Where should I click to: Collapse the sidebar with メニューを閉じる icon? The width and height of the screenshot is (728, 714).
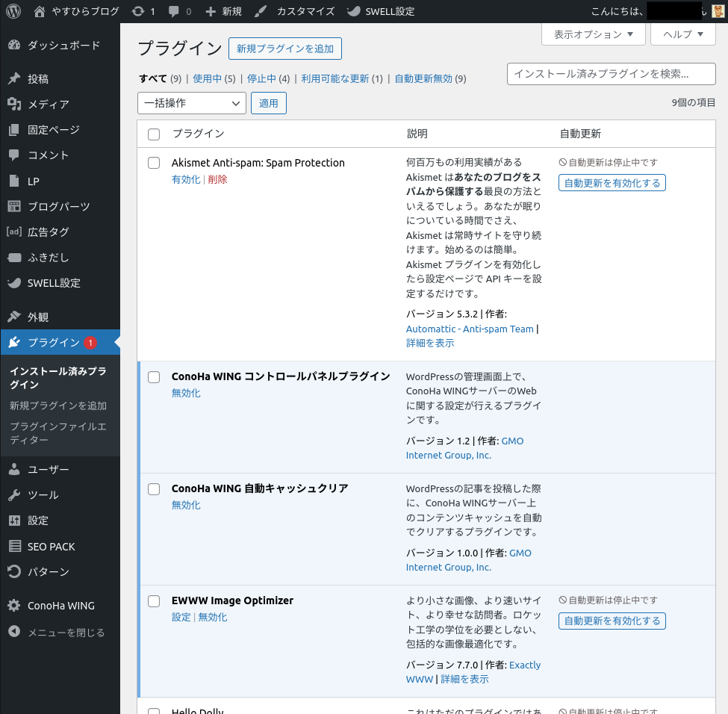pos(14,632)
